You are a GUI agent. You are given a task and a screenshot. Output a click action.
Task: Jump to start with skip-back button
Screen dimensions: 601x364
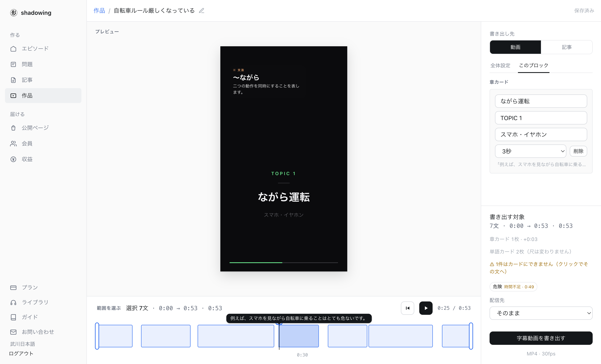coord(407,308)
